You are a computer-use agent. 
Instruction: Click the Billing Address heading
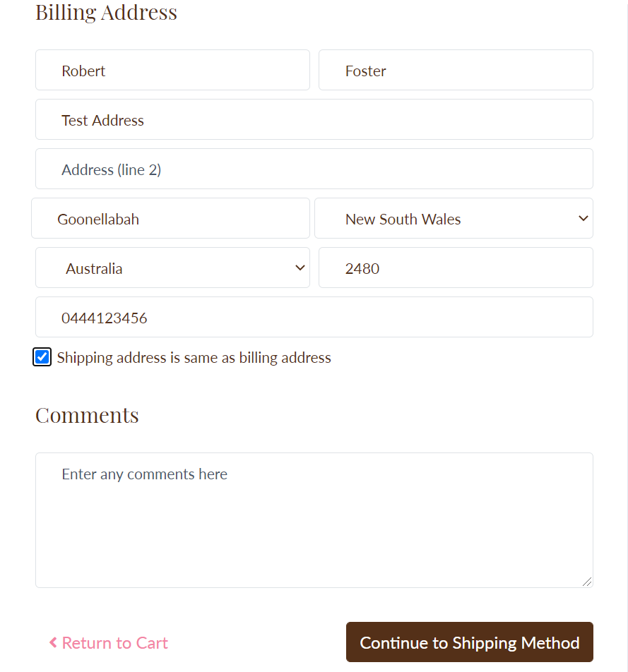click(x=106, y=13)
